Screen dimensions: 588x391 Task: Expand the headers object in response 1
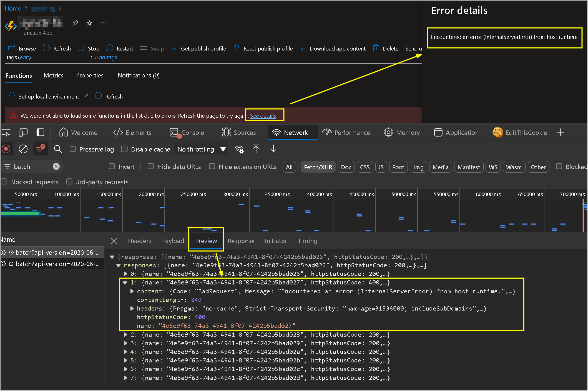(x=132, y=309)
